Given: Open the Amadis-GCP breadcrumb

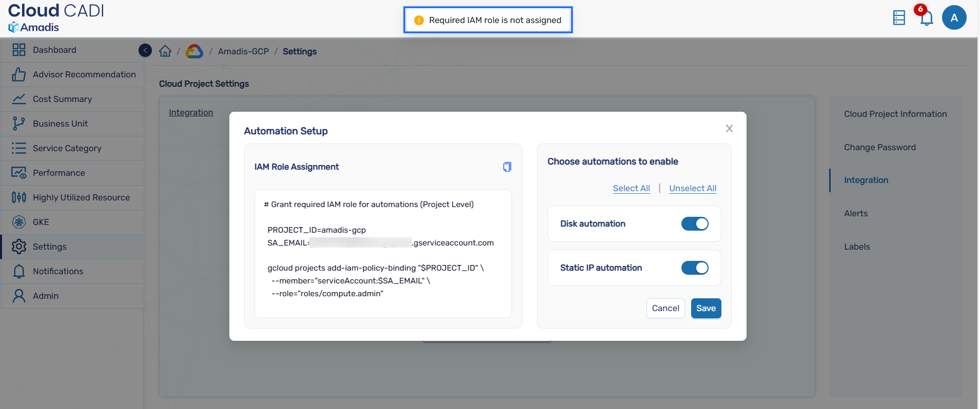Looking at the screenshot, I should [x=243, y=51].
